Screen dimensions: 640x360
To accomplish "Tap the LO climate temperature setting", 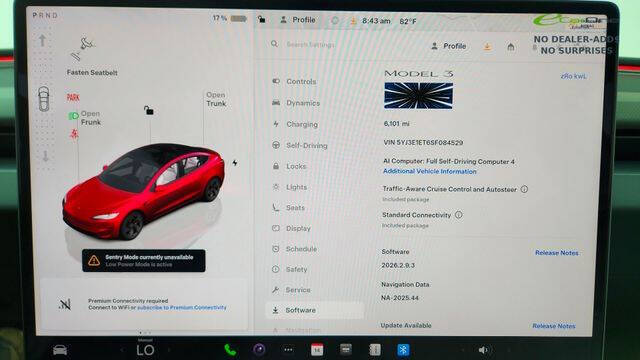I will (145, 350).
